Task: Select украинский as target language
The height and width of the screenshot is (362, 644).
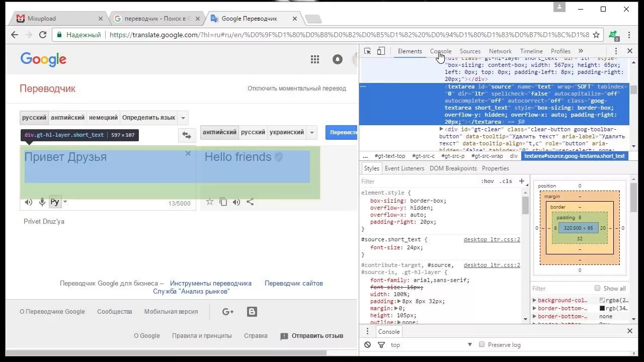Action: [x=287, y=132]
